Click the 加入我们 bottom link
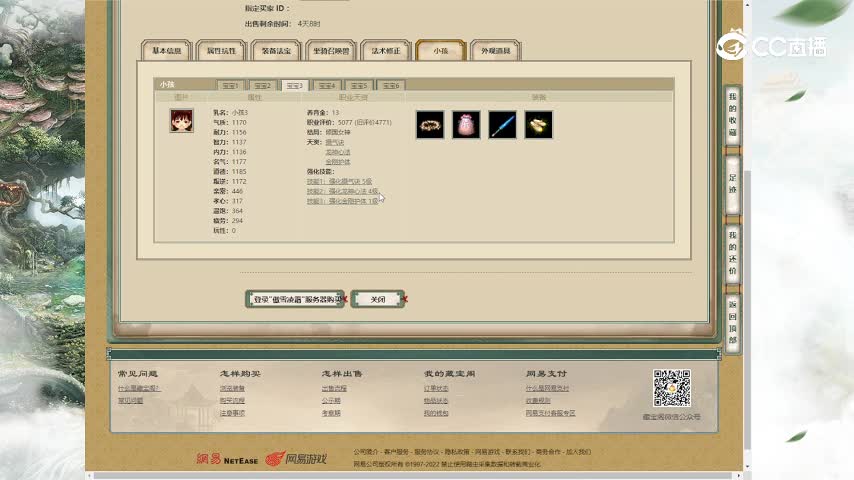Screen dimensions: 854x480 (x=578, y=452)
